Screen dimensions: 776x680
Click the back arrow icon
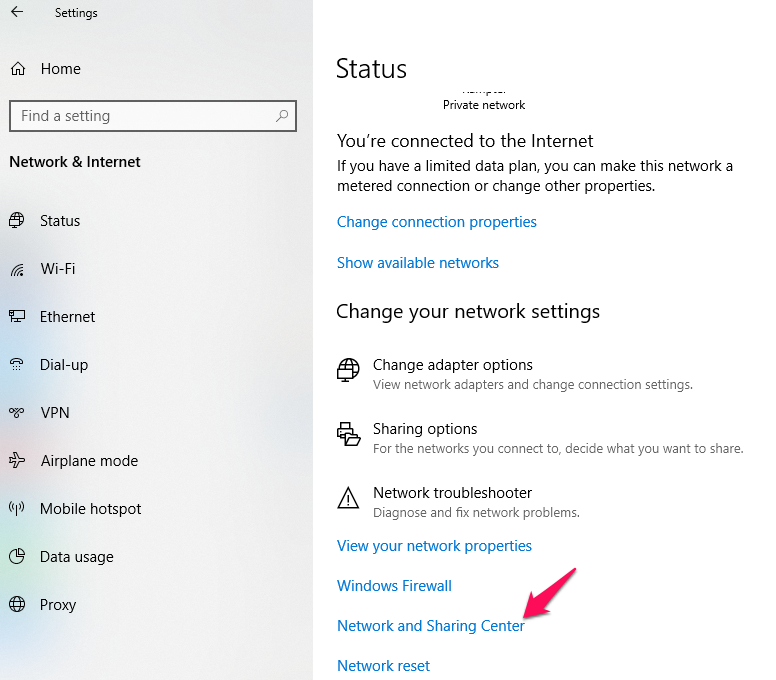pyautogui.click(x=17, y=13)
